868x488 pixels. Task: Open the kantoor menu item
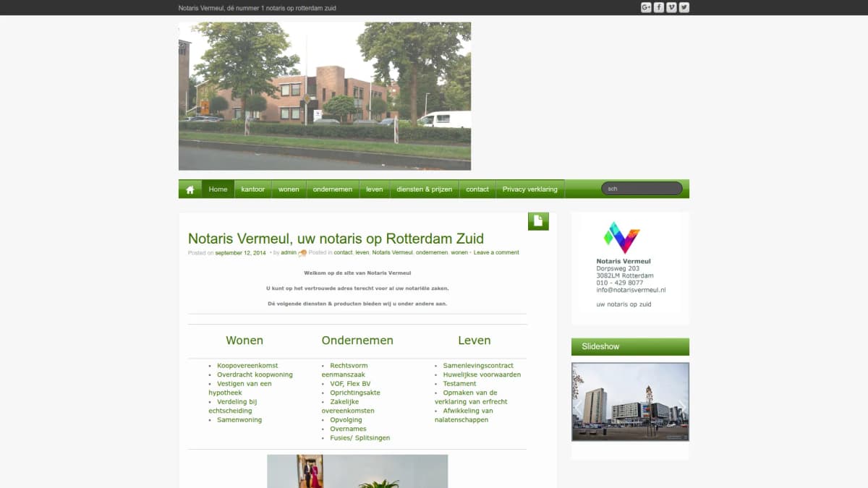(252, 189)
